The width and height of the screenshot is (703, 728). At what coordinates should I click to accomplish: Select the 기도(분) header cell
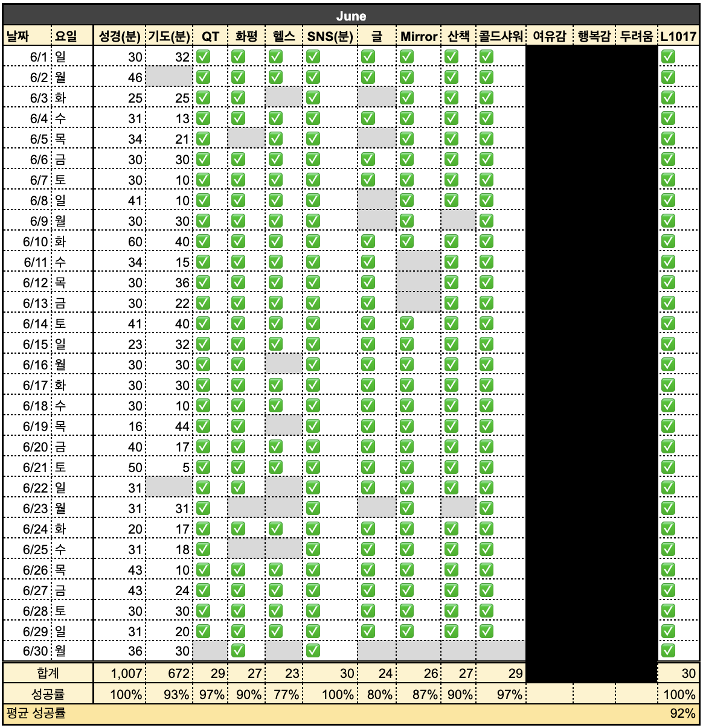[x=169, y=36]
